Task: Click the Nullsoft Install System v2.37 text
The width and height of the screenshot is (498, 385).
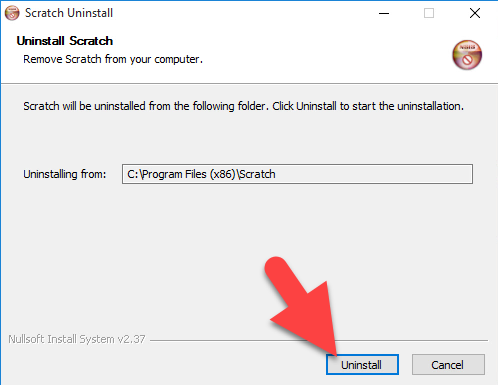Action: (77, 339)
